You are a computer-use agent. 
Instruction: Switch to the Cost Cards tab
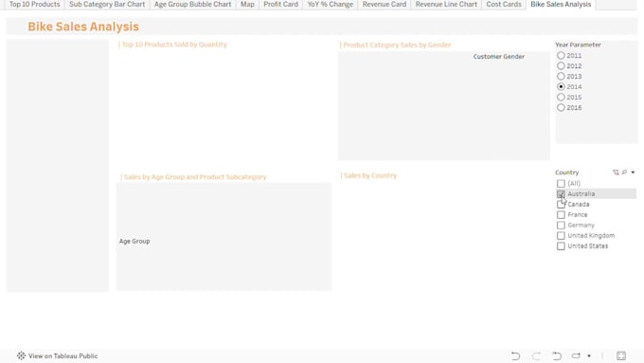[504, 5]
